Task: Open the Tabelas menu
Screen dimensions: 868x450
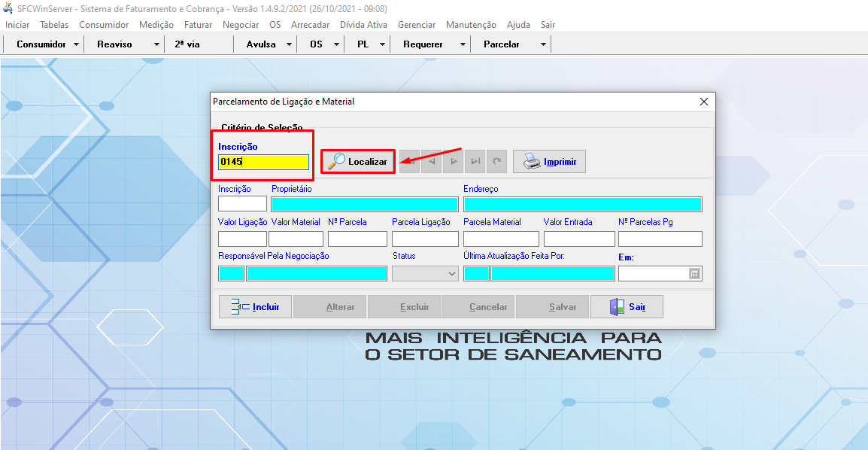Action: click(54, 25)
